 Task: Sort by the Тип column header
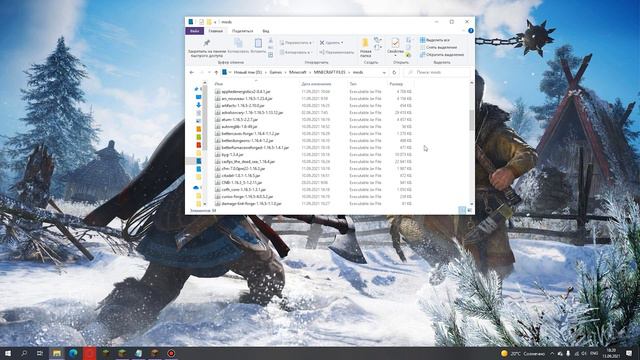point(353,84)
